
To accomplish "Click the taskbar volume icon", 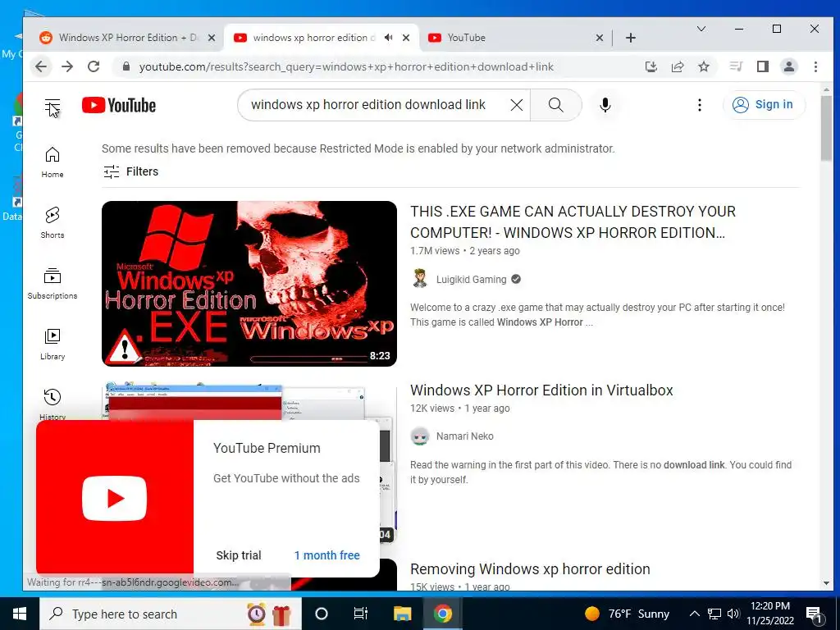I will pyautogui.click(x=734, y=614).
